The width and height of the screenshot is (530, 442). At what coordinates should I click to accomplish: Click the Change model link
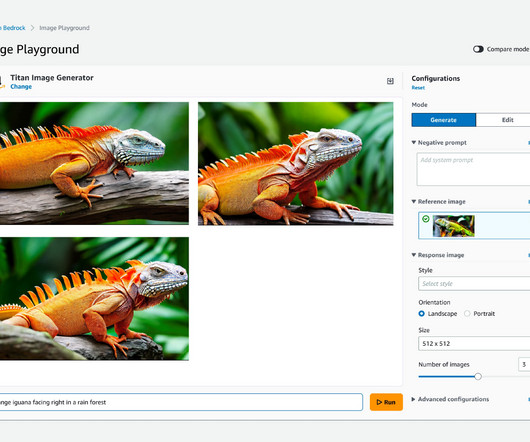[21, 87]
